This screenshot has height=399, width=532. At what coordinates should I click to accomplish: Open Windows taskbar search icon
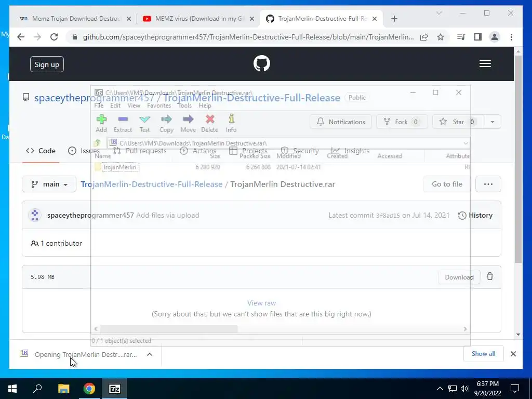coord(37,389)
